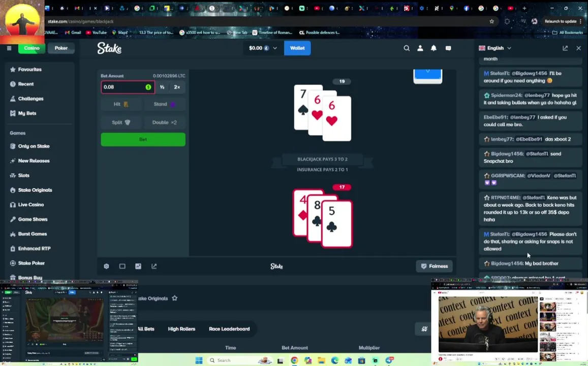The image size is (588, 366).
Task: Open Windows Start menu
Action: (x=199, y=360)
